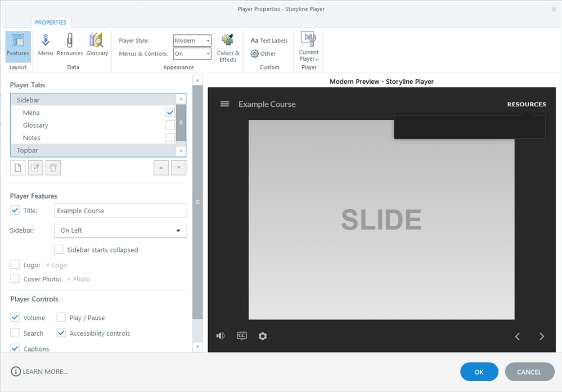Toggle the Sidebar starts collapsed checkbox
562x392 pixels.
(59, 250)
